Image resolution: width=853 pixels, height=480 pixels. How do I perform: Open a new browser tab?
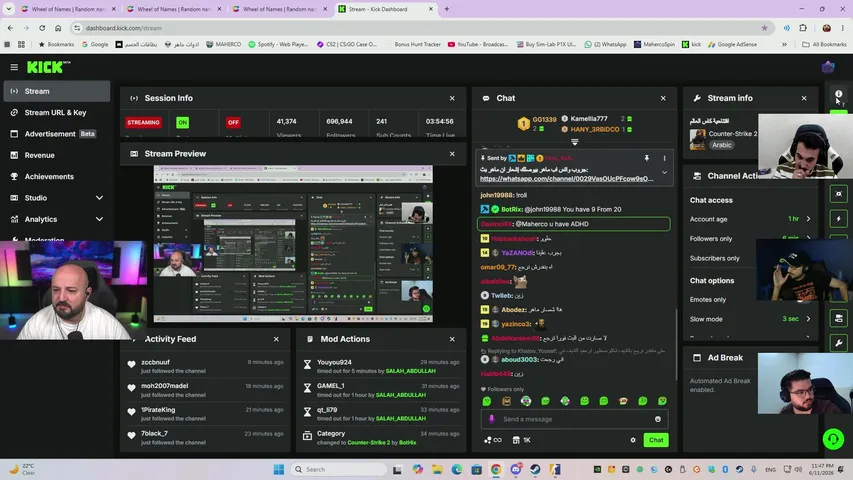pos(447,9)
